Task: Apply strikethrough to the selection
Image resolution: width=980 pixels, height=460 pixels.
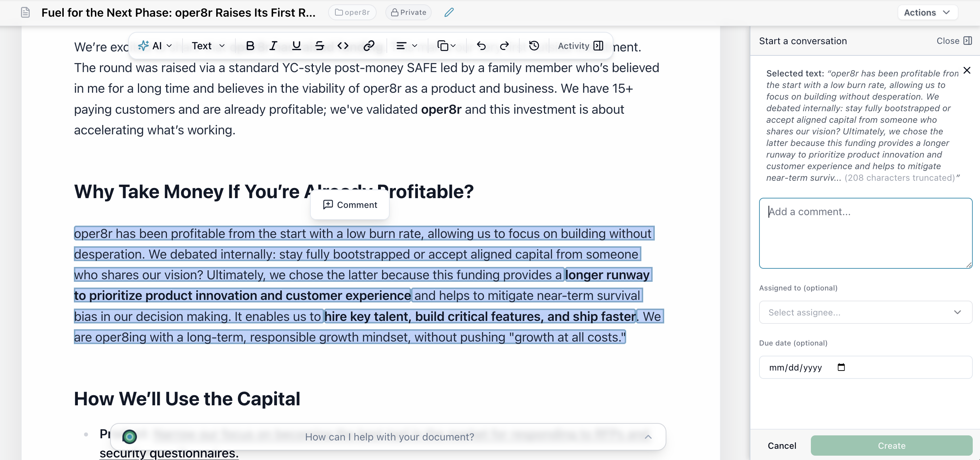Action: point(319,46)
